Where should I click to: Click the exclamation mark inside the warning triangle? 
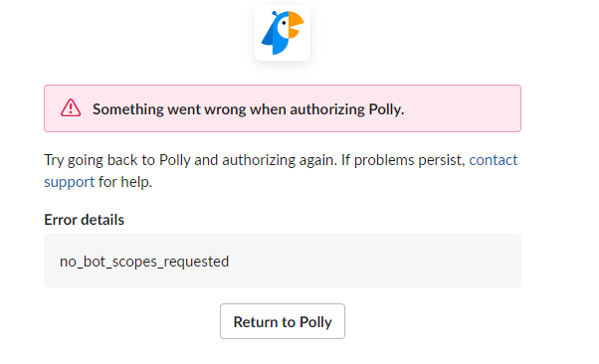click(x=71, y=108)
